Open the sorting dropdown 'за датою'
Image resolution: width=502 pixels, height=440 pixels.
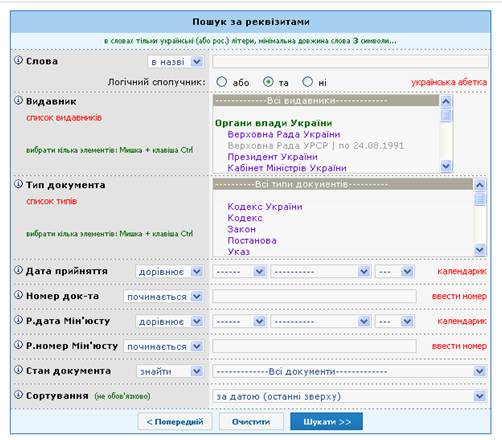tap(350, 396)
